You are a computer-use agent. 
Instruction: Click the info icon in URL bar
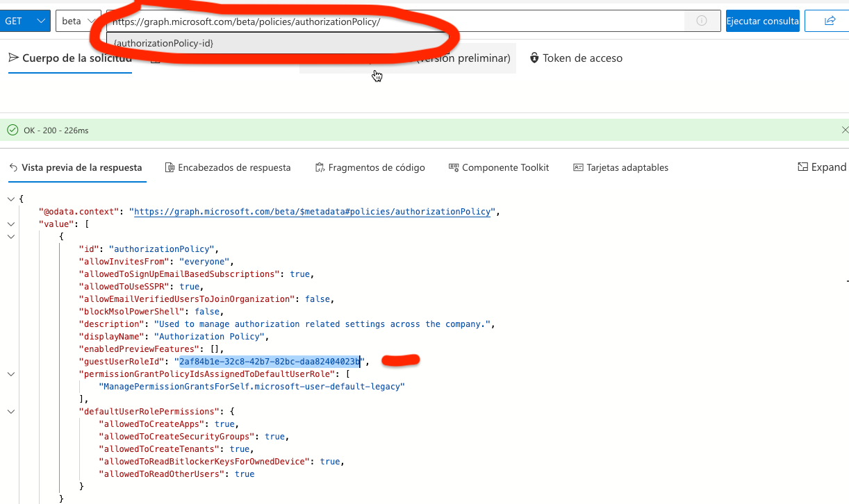click(702, 21)
